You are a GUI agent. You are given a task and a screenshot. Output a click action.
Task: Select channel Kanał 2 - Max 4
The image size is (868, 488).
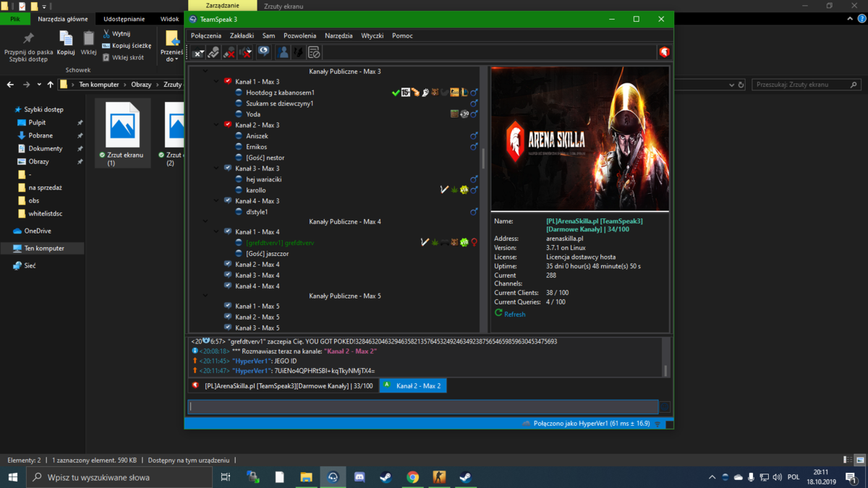[257, 265]
